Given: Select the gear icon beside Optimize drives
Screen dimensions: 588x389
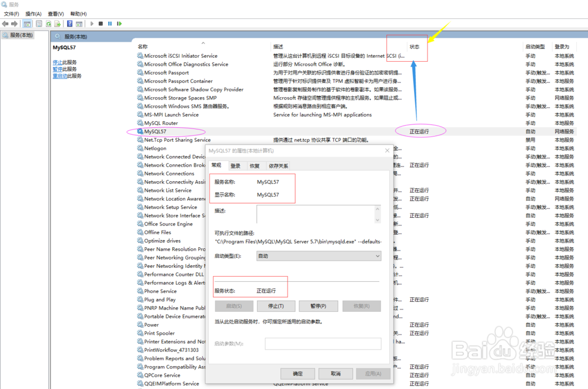Looking at the screenshot, I should [x=141, y=241].
